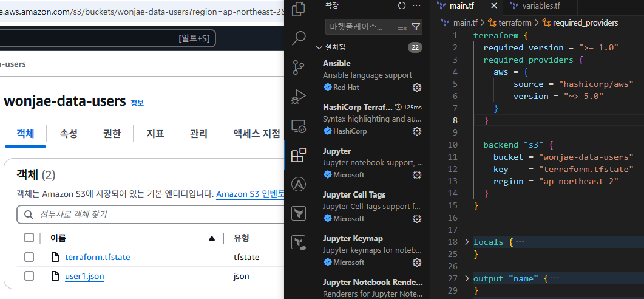
Task: Click the terraform.tfstate file icon
Action: tap(55, 258)
